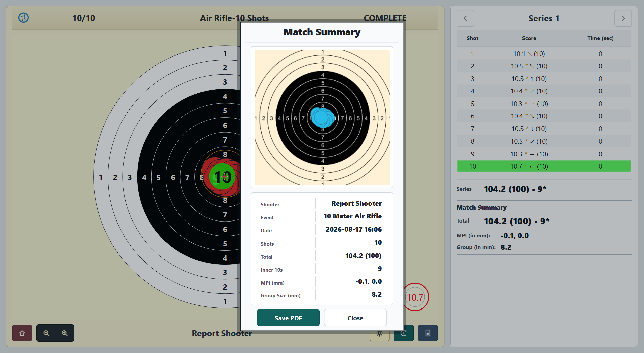Select shot 8 row in series table

pyautogui.click(x=544, y=141)
